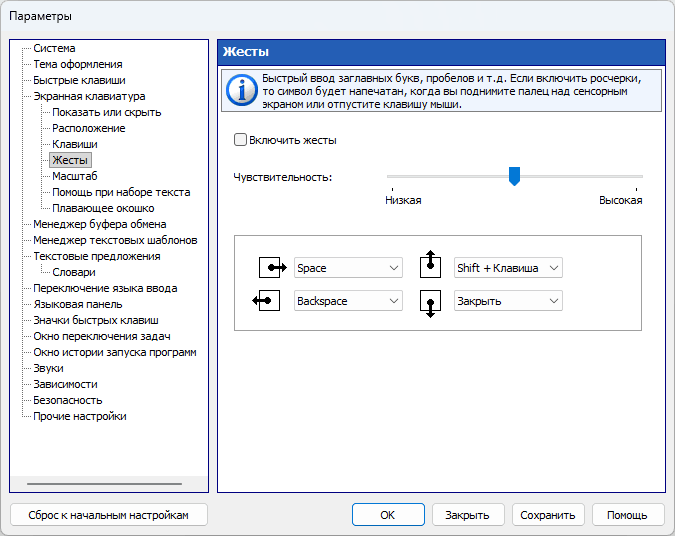Click the blue info icon
The height and width of the screenshot is (536, 675).
click(242, 90)
